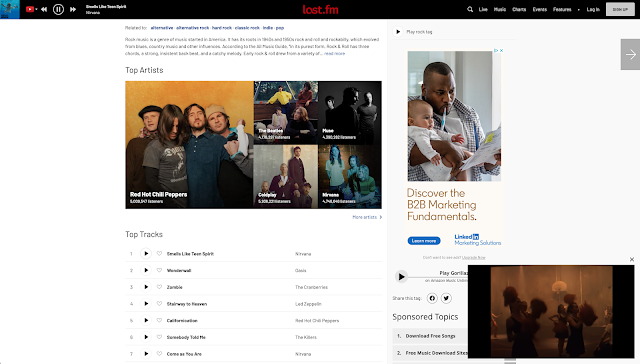Viewport: 640px width, 364px height.
Task: Skip to the previous track
Action: pyautogui.click(x=44, y=9)
